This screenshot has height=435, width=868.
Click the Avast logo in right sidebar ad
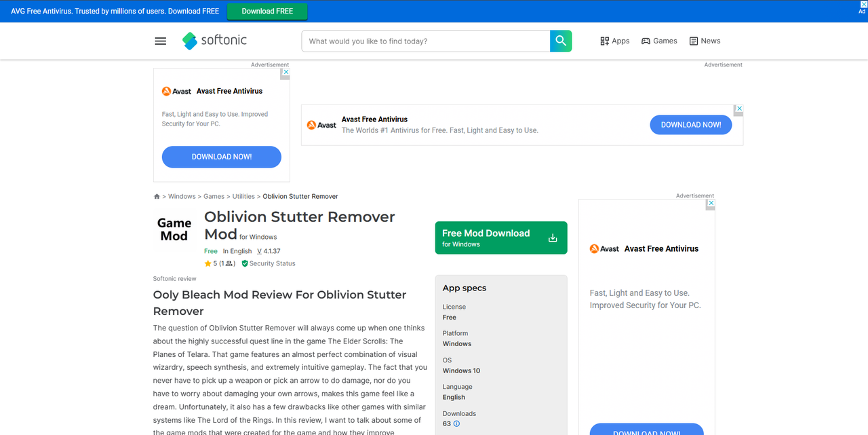(x=604, y=249)
